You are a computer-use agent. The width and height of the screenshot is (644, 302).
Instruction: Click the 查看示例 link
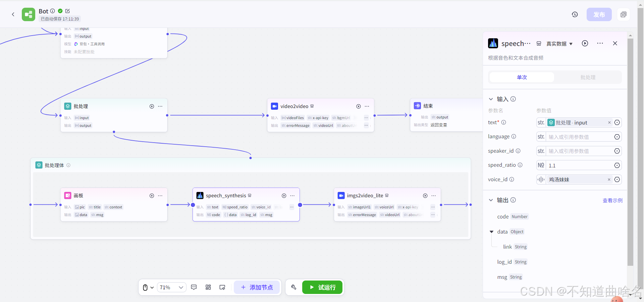tap(612, 201)
